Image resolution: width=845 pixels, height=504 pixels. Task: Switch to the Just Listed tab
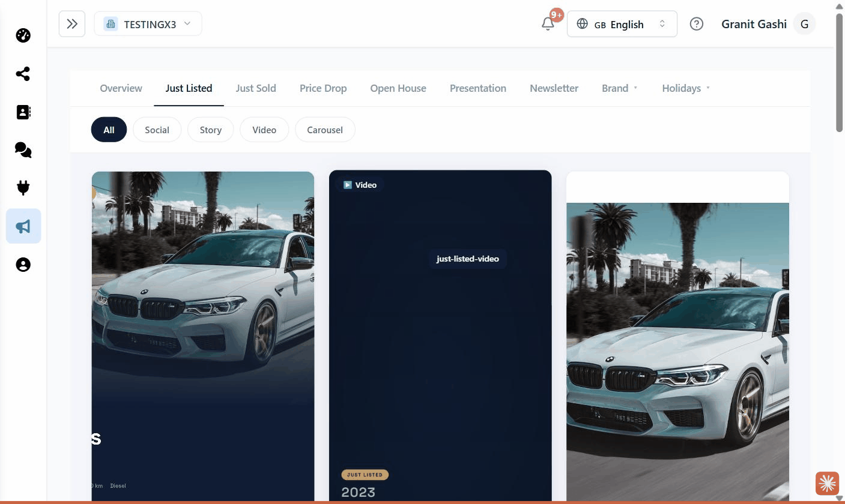coord(189,88)
